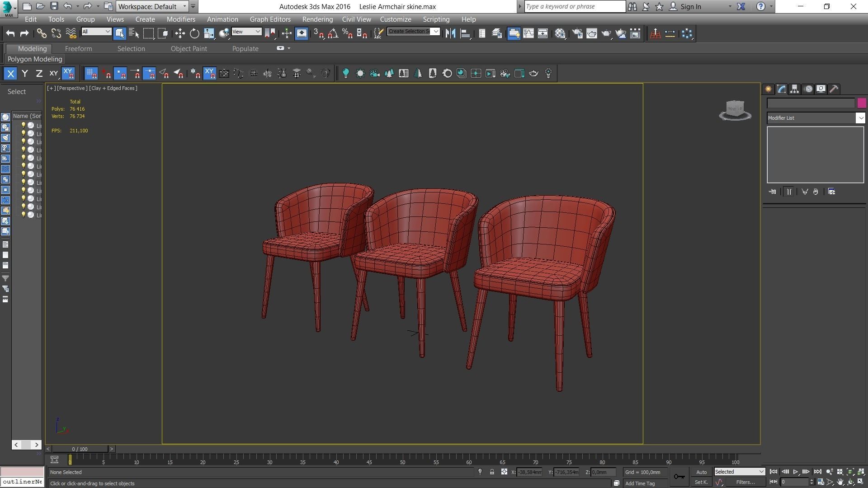
Task: Open Render Setup
Action: 577,33
